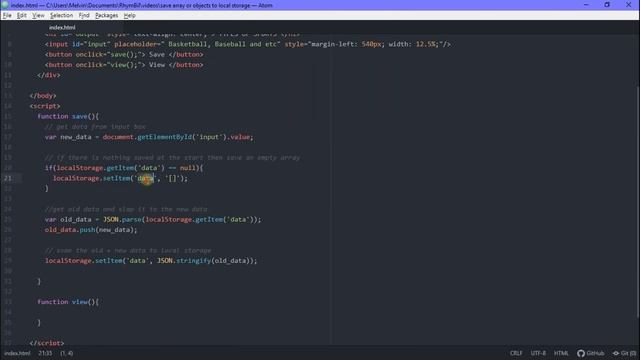Image resolution: width=640 pixels, height=360 pixels.
Task: Open the Packages menu
Action: point(106,16)
